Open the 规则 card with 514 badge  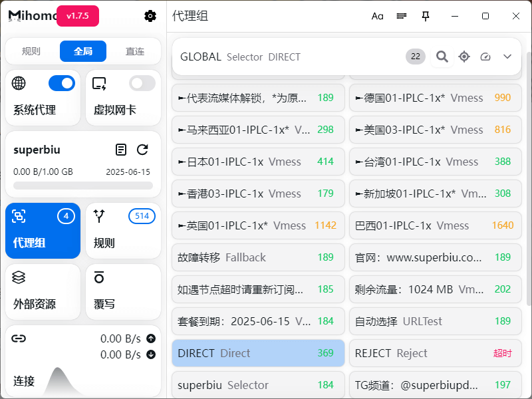tap(123, 230)
